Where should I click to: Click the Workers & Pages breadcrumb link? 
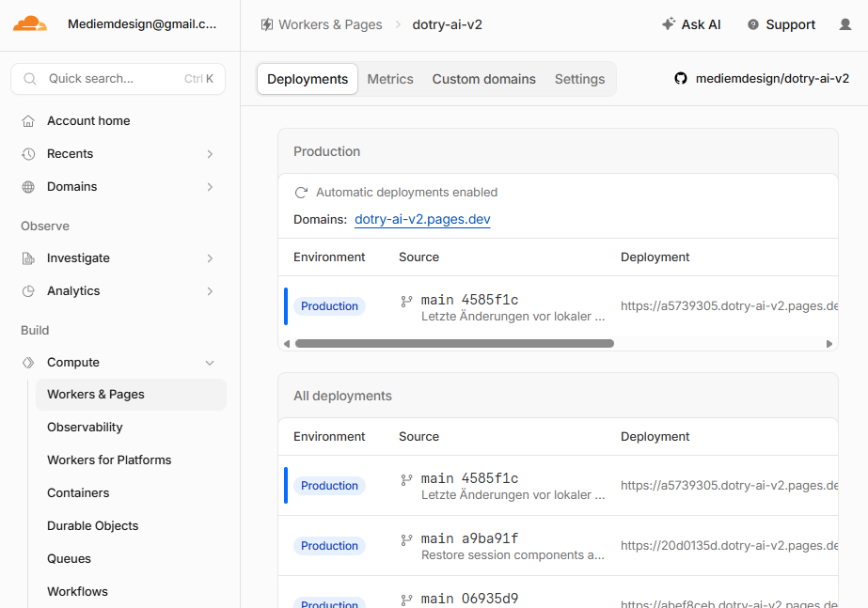[x=330, y=24]
